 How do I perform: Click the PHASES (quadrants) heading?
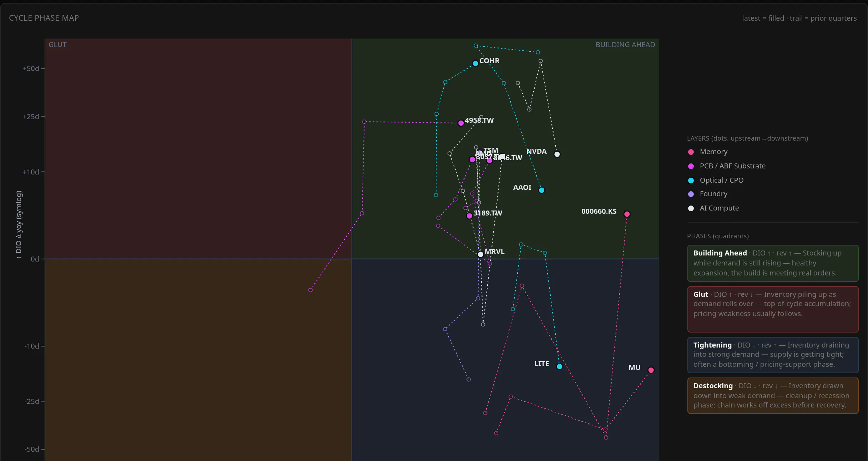[718, 236]
